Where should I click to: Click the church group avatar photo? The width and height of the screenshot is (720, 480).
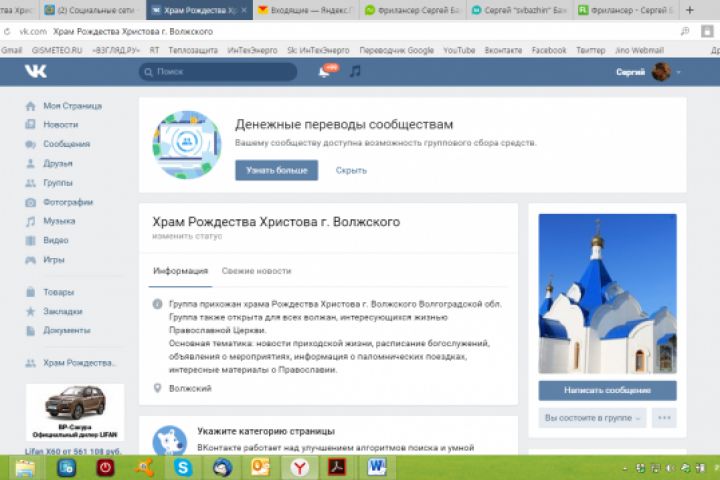pyautogui.click(x=607, y=294)
